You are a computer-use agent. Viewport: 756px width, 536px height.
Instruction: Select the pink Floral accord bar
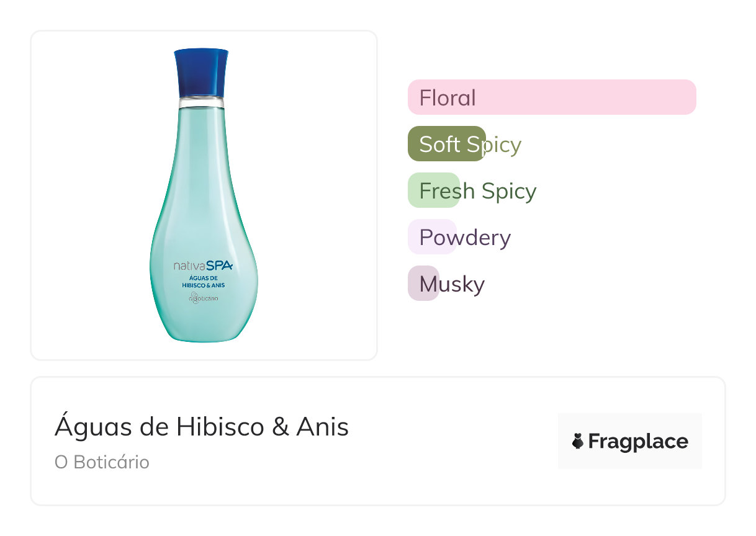pos(552,97)
